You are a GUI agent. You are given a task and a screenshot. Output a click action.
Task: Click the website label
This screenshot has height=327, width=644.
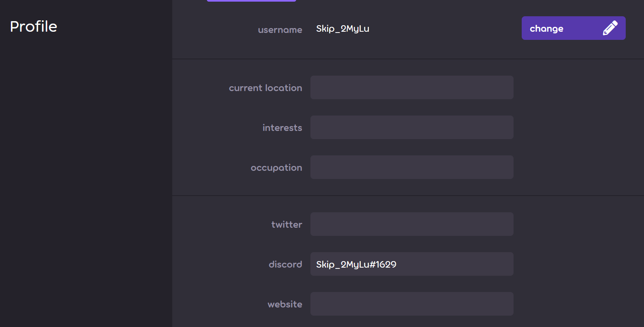pos(284,304)
